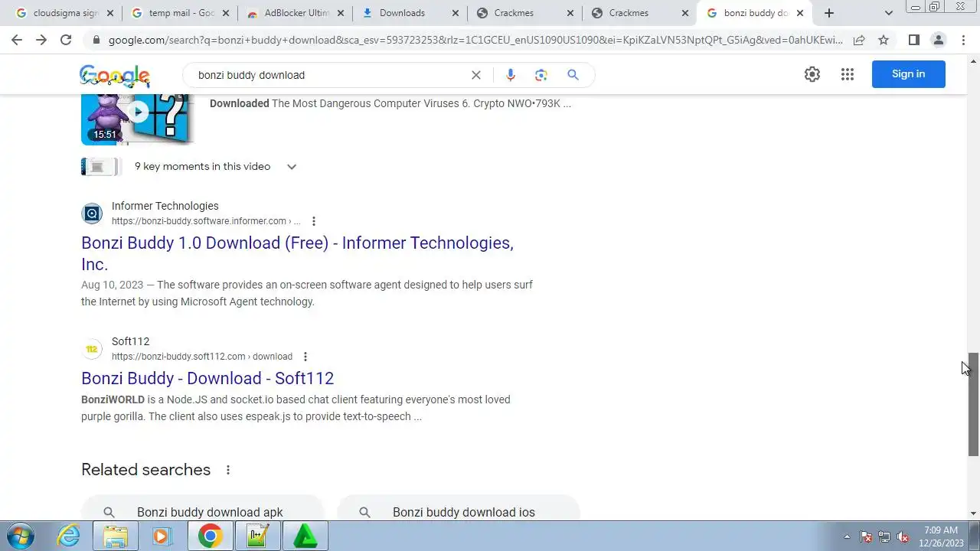Switch to the Downloads tab
This screenshot has height=551, width=980.
point(410,13)
